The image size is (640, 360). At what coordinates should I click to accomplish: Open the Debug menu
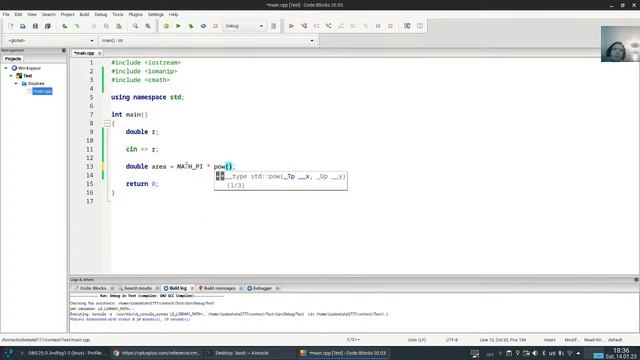click(100, 14)
